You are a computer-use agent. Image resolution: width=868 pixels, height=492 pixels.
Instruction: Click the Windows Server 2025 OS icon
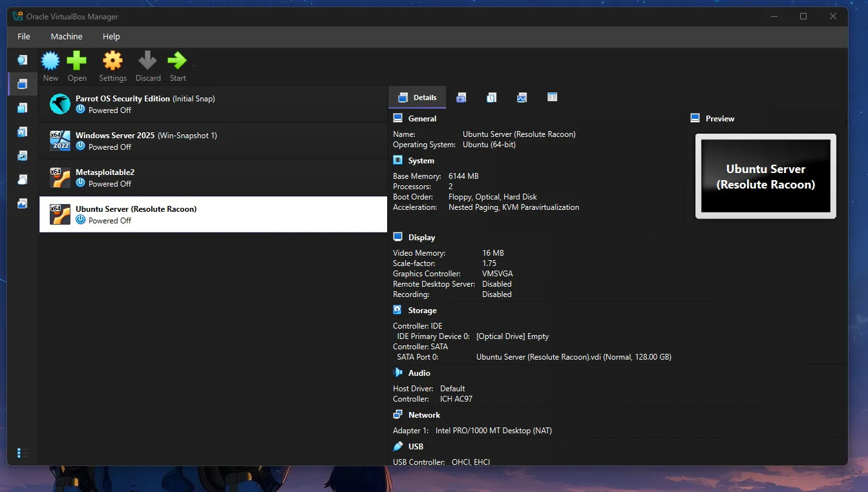point(60,141)
